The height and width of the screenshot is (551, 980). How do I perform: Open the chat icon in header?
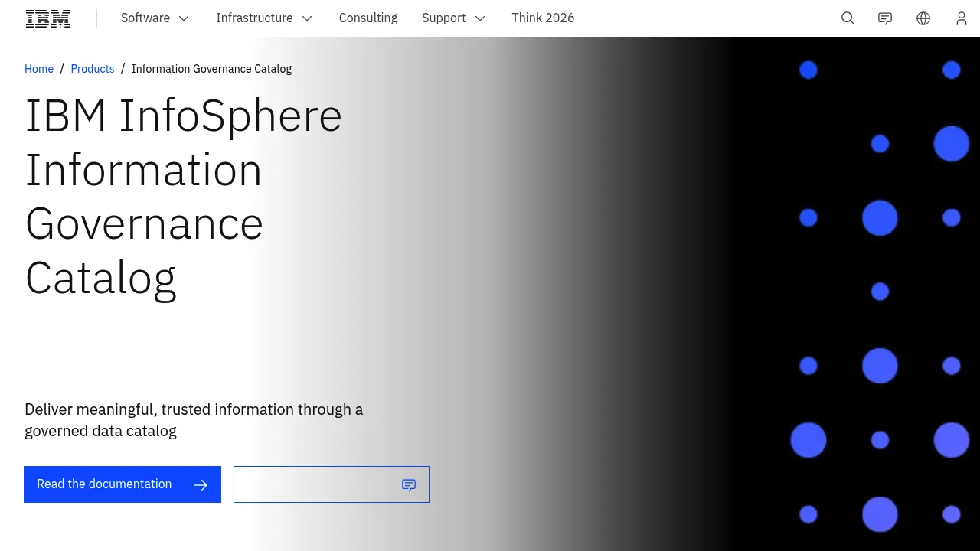point(885,18)
